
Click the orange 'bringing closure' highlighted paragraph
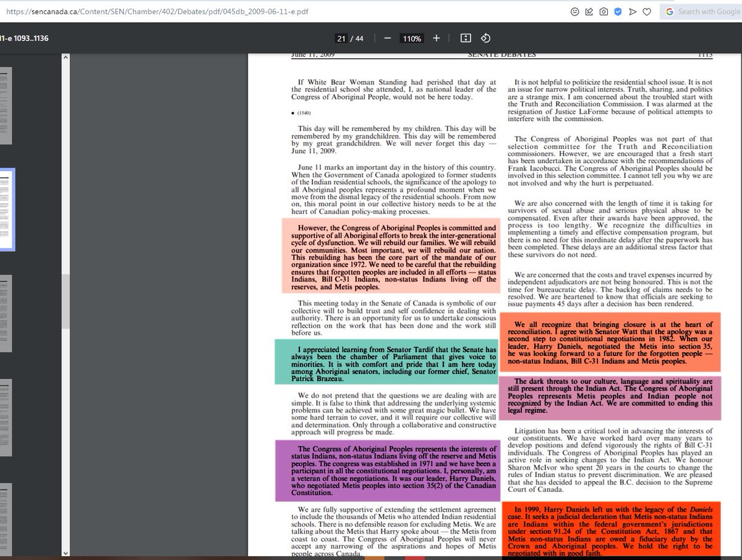610,342
